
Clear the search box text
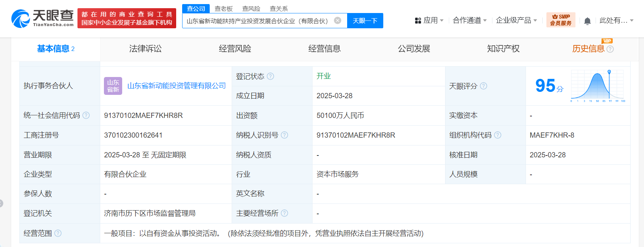pyautogui.click(x=337, y=20)
